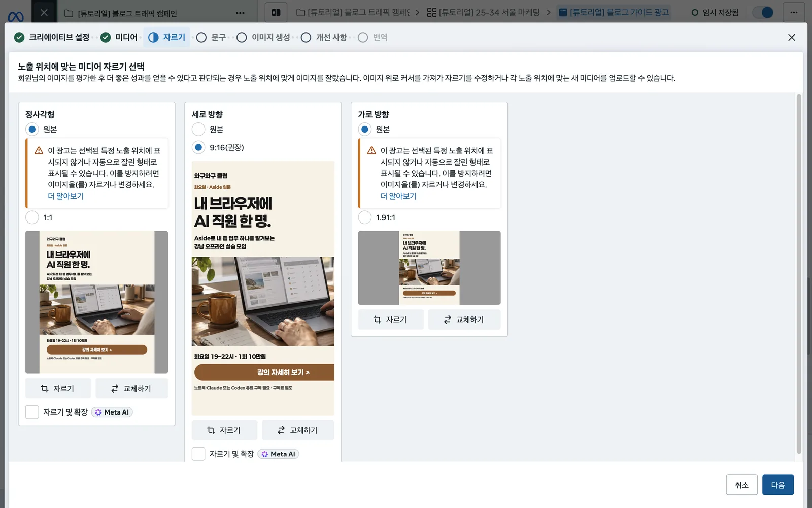Check 자르기 및 확장 under 정사각형
Viewport: 812px width, 508px height.
point(32,412)
